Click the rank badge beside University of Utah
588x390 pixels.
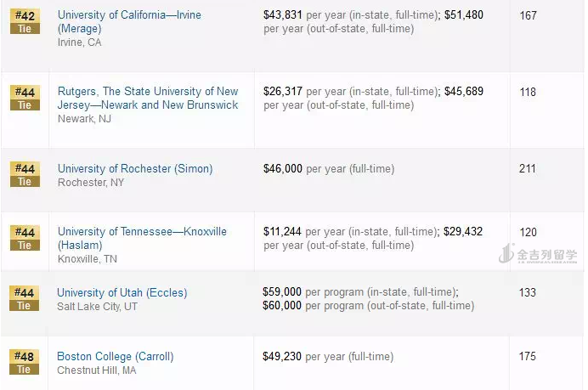[x=25, y=299]
